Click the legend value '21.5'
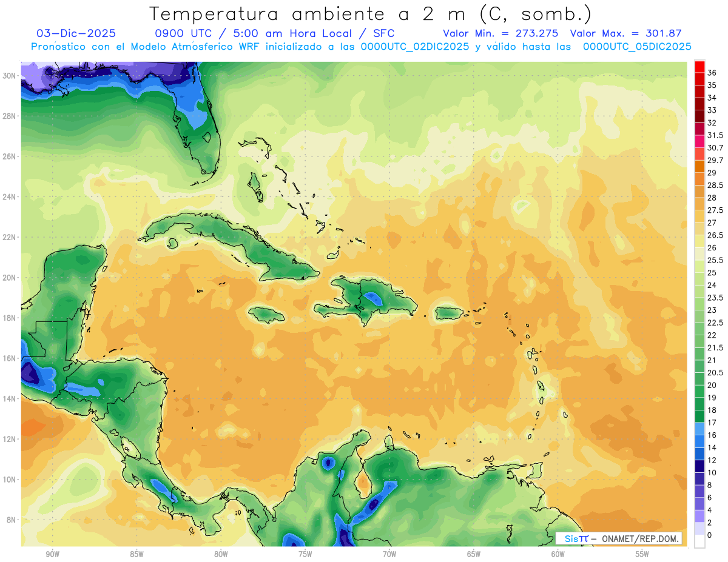Screen dimensions: 728x562 coord(715,347)
